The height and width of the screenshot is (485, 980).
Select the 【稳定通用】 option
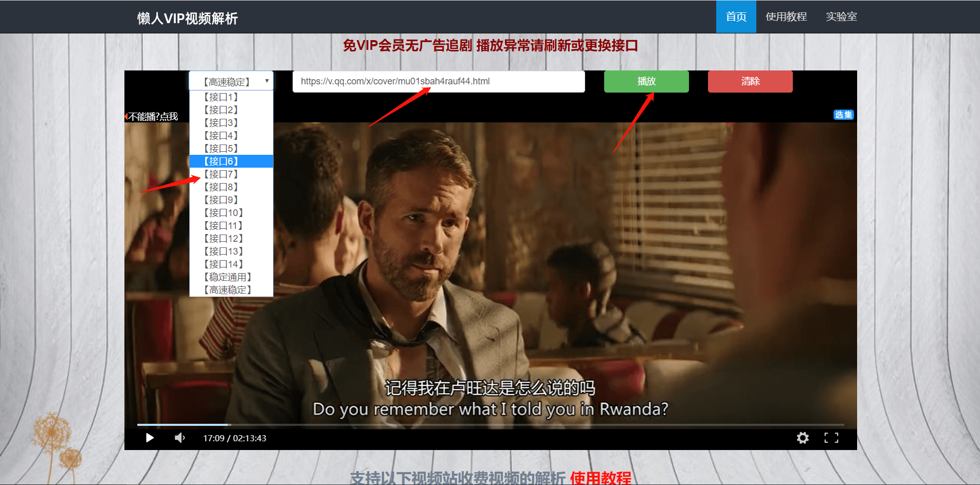228,277
